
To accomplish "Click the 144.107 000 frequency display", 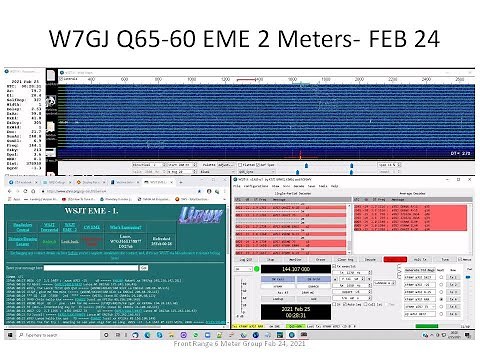I will coord(296,269).
